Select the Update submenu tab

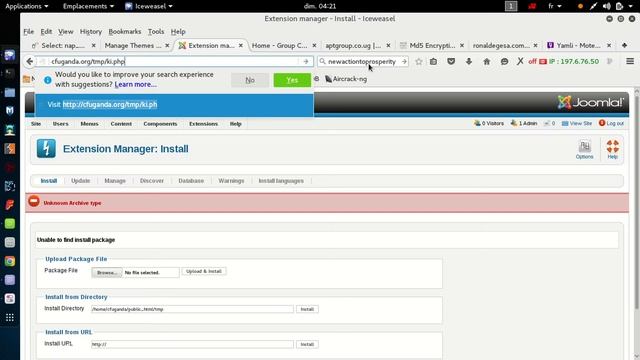80,180
